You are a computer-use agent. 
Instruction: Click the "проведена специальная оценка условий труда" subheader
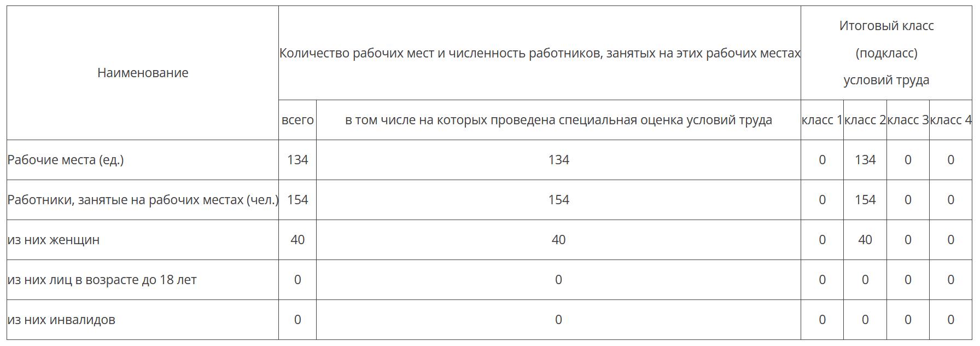558,120
